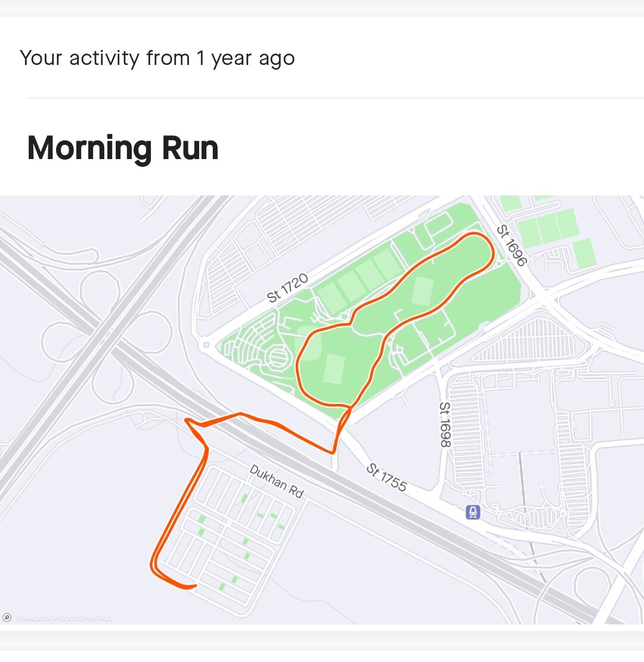This screenshot has width=644, height=662.
Task: Click the 'Your activity from 1 year ago' heading
Action: point(157,58)
